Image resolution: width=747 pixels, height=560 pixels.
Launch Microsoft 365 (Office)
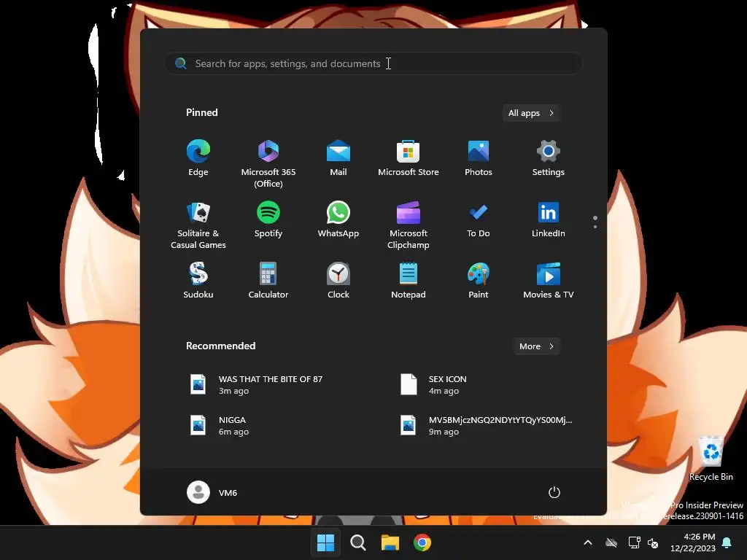click(268, 163)
